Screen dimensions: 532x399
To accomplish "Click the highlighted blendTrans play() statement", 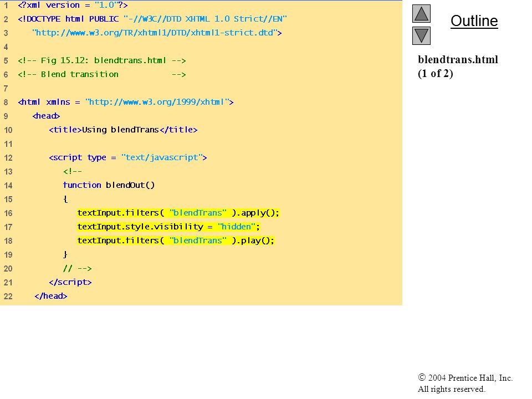I will [176, 241].
